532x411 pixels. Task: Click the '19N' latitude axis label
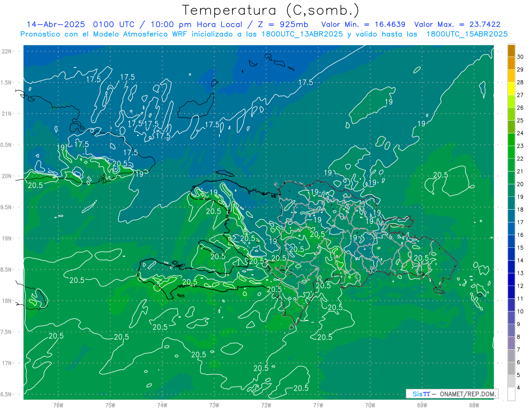(x=7, y=239)
